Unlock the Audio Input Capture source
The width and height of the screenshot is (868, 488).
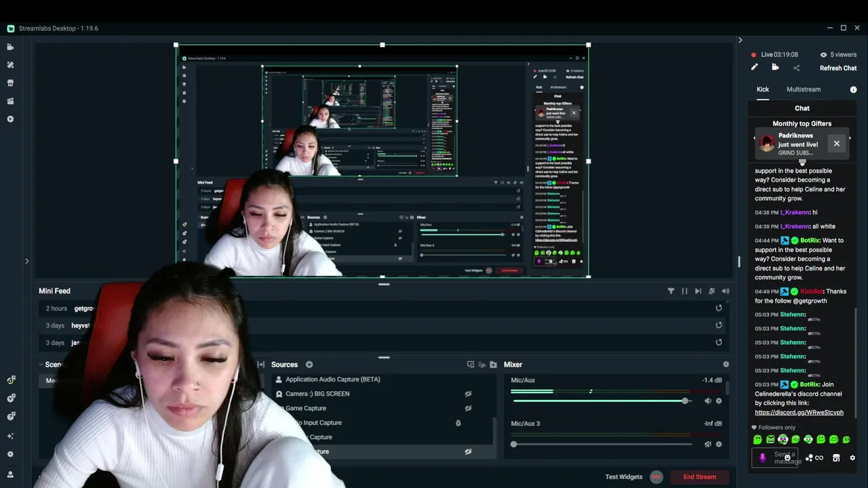pos(458,423)
